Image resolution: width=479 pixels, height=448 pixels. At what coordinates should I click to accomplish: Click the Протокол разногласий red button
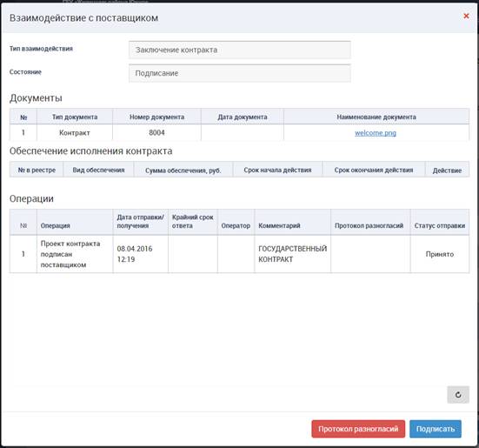coord(358,429)
